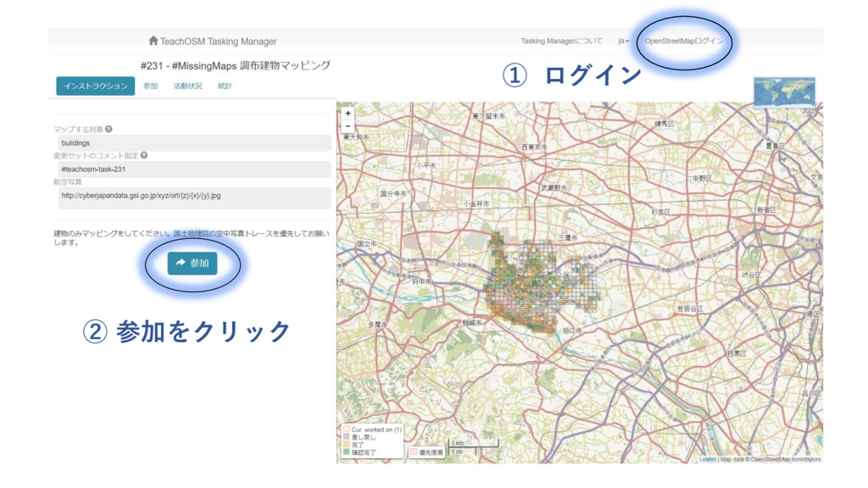
Task: Click the 東久留米市 label on the map
Action: coord(489,116)
